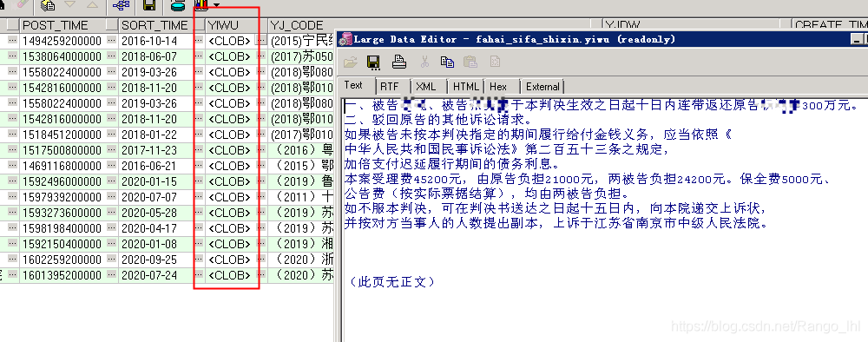Viewport: 868px width, 342px height.
Task: Click the floppy disk save icon in grid toolbar
Action: tap(149, 5)
